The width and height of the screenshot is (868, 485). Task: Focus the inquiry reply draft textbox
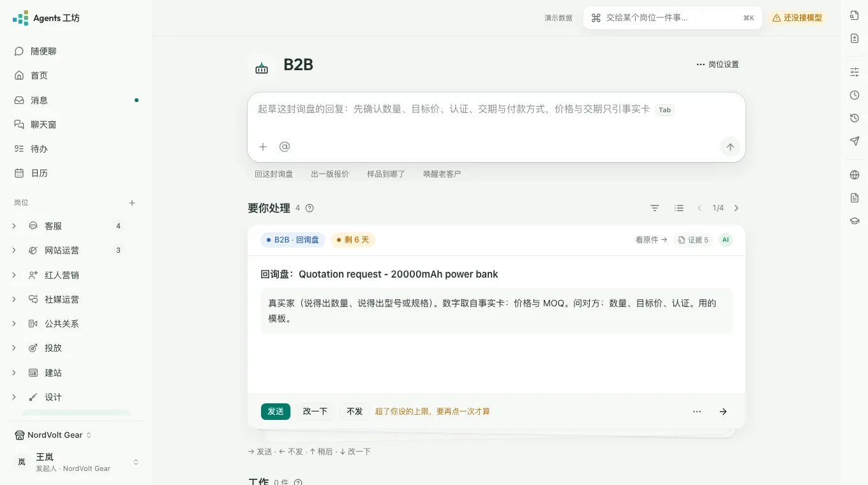(497, 110)
